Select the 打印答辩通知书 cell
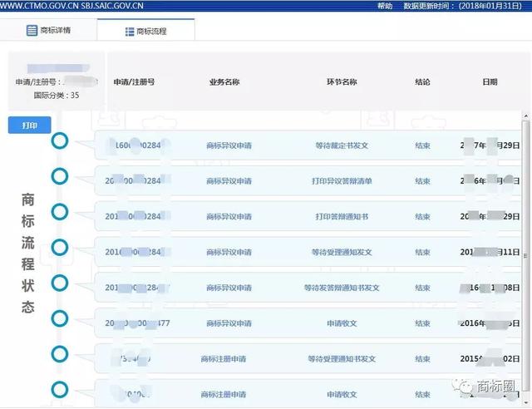532x409 pixels. 342,216
